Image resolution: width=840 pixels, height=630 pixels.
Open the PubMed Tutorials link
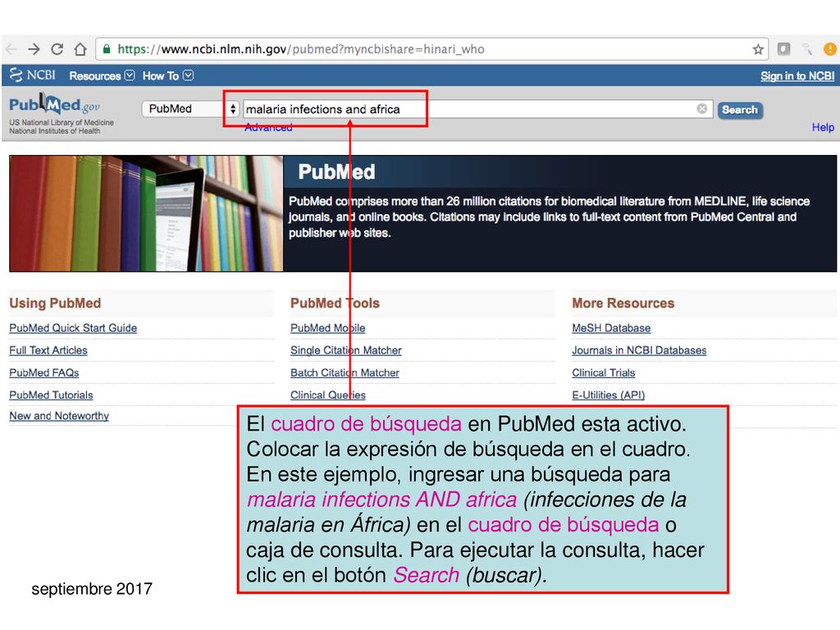[51, 395]
